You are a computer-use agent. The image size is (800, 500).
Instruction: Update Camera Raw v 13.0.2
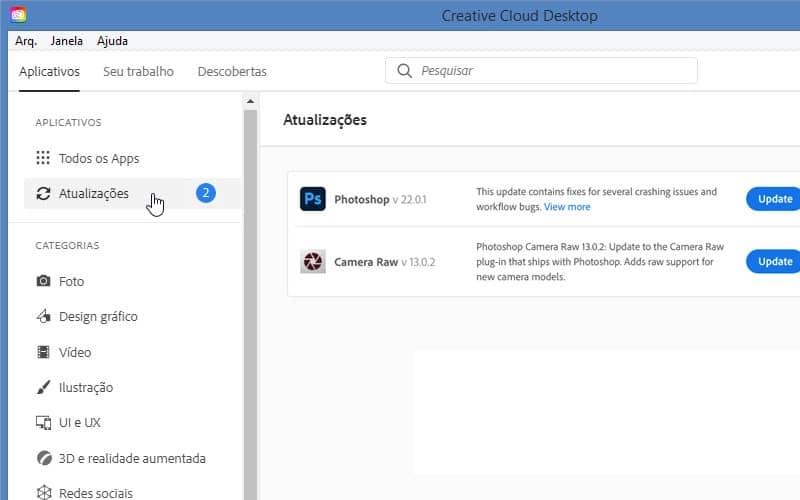pyautogui.click(x=773, y=261)
